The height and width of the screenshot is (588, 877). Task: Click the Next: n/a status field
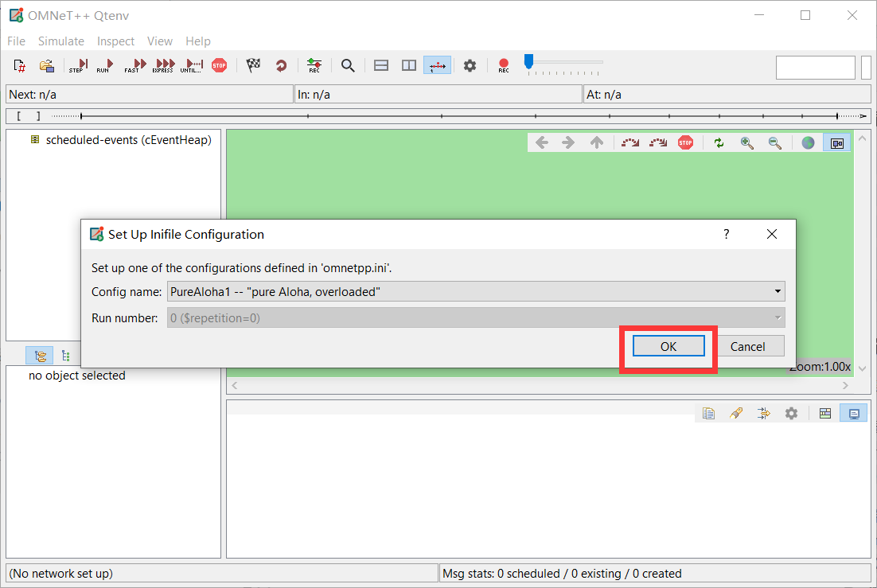click(x=150, y=94)
